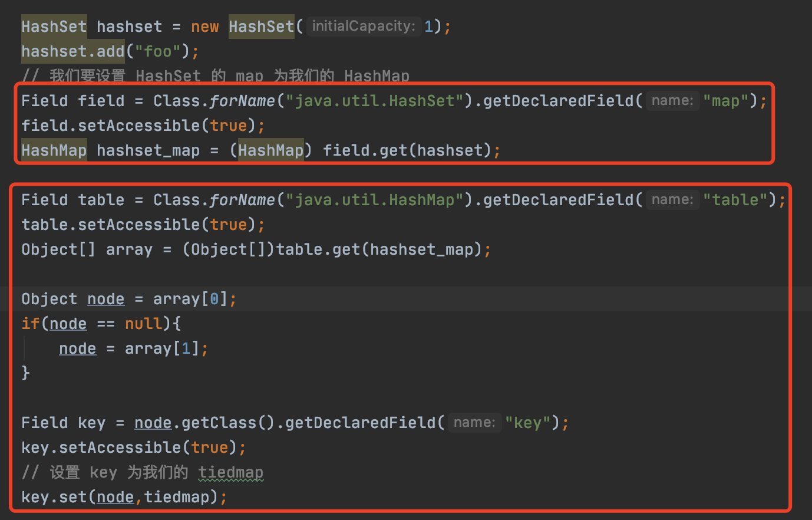Viewport: 812px width, 520px height.
Task: Click the name: hint before "table"
Action: coord(672,200)
